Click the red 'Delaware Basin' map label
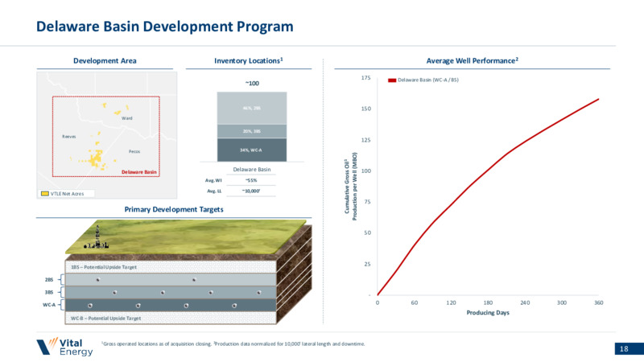This screenshot has height=362, width=644. [138, 172]
